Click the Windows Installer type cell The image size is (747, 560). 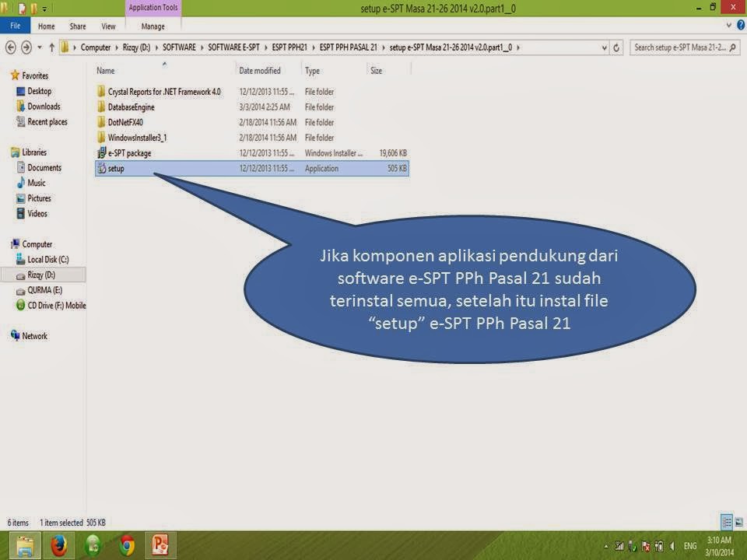(x=334, y=153)
